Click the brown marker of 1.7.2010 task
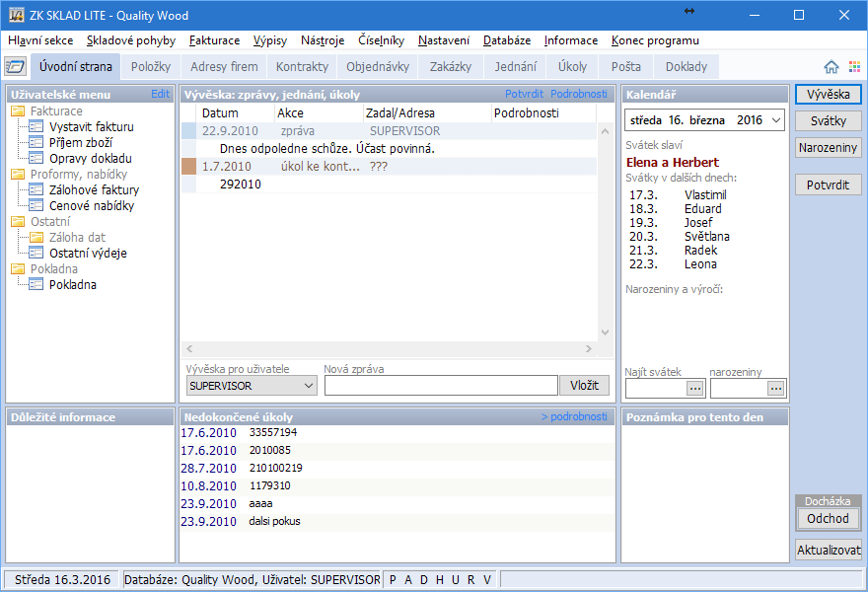 (x=188, y=166)
